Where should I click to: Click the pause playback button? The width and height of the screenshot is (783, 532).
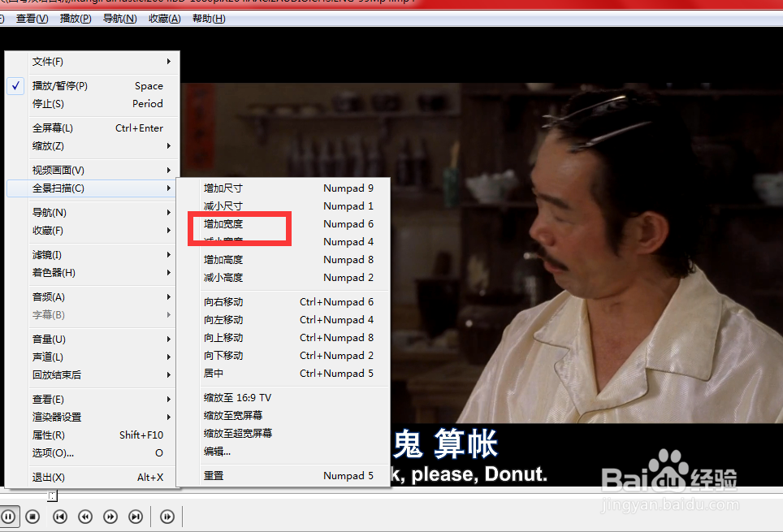pyautogui.click(x=8, y=517)
